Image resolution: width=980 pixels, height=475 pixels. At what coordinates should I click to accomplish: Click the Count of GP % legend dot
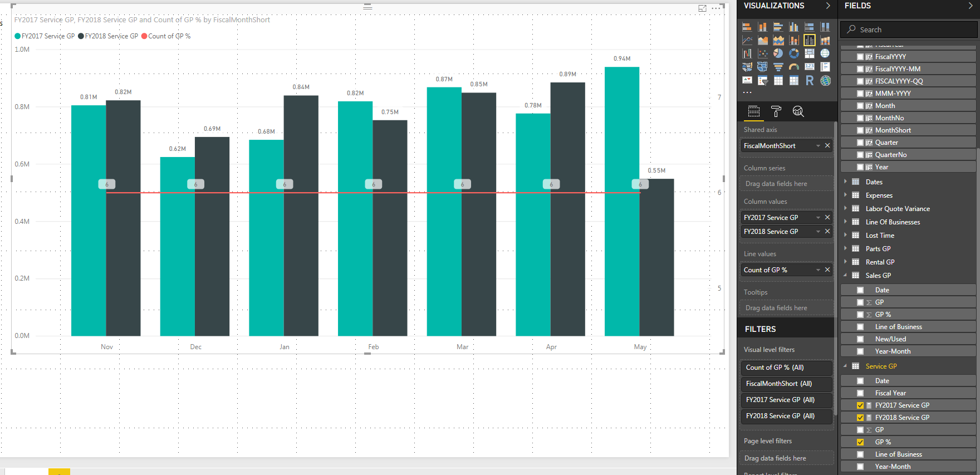[144, 36]
